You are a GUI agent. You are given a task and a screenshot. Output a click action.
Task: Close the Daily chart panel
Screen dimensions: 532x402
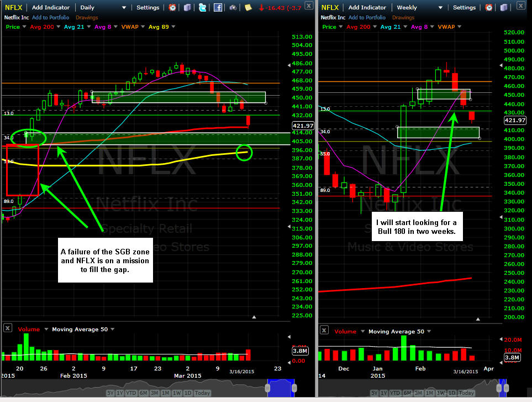click(x=309, y=5)
